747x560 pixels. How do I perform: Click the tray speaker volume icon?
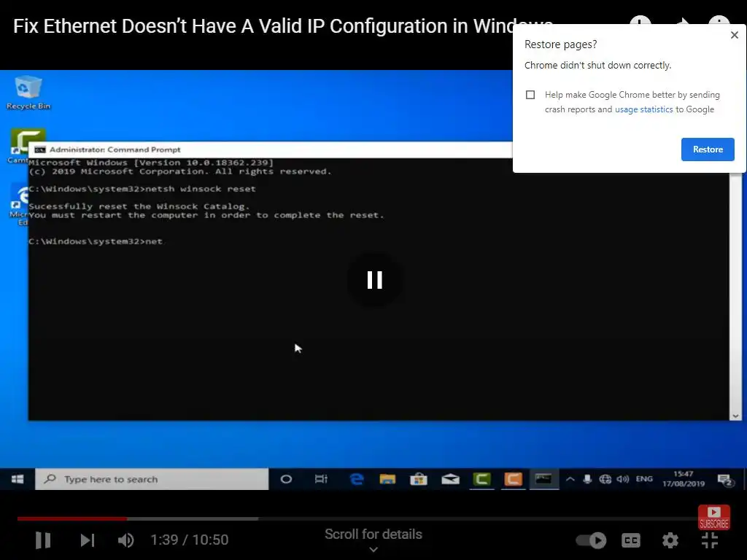coord(623,479)
